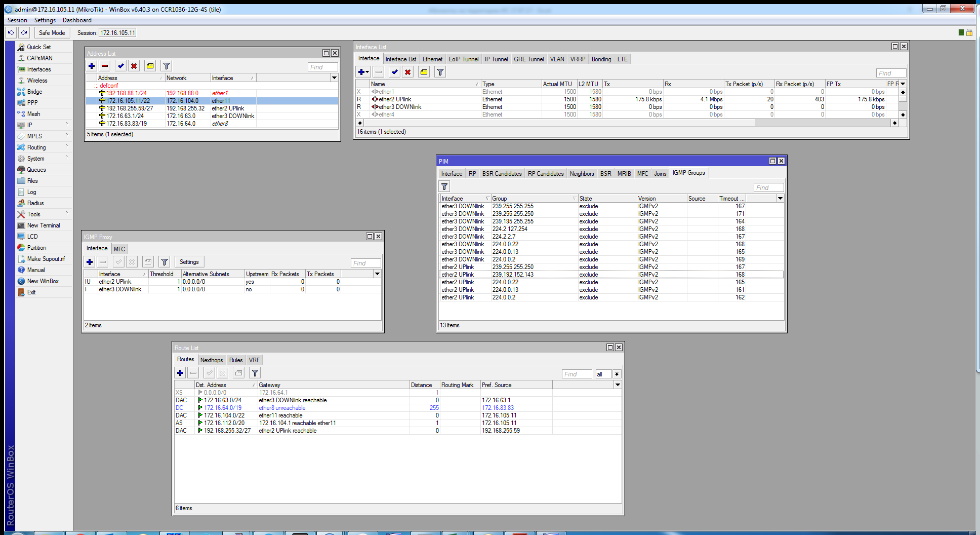Click the filter icon in IGMP Proxy window
Image resolution: width=980 pixels, height=535 pixels.
click(x=165, y=262)
